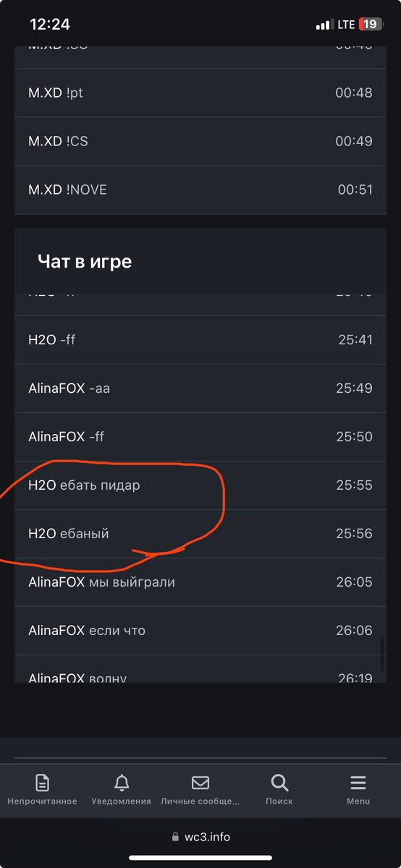The image size is (401, 868).
Task: Select the AlinaFOX если что message
Action: point(200,631)
